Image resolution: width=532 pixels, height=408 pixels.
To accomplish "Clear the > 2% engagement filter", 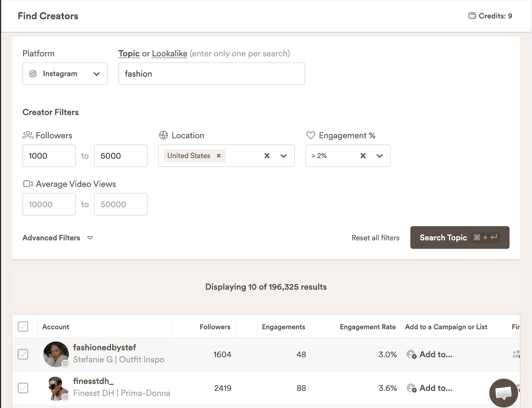I will coord(363,155).
